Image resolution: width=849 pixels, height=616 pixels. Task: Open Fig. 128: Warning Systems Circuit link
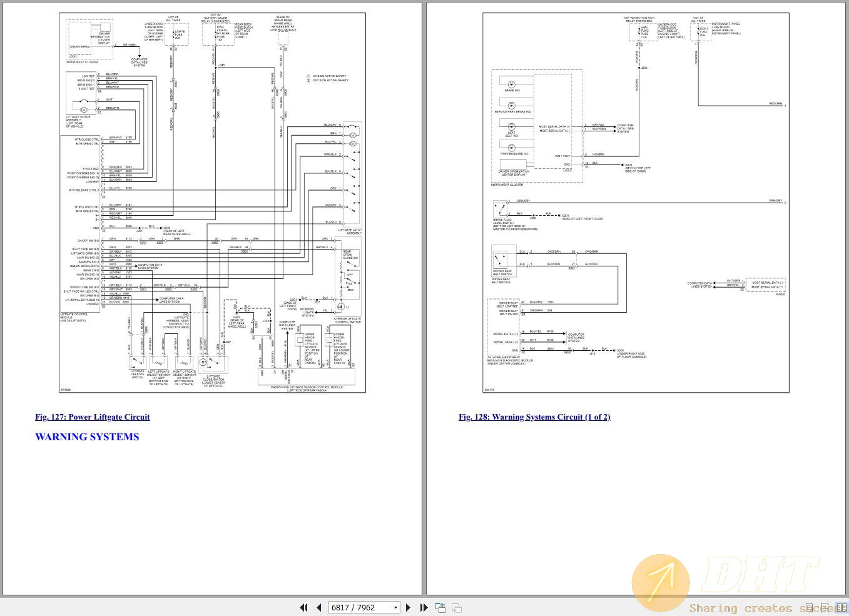[534, 417]
